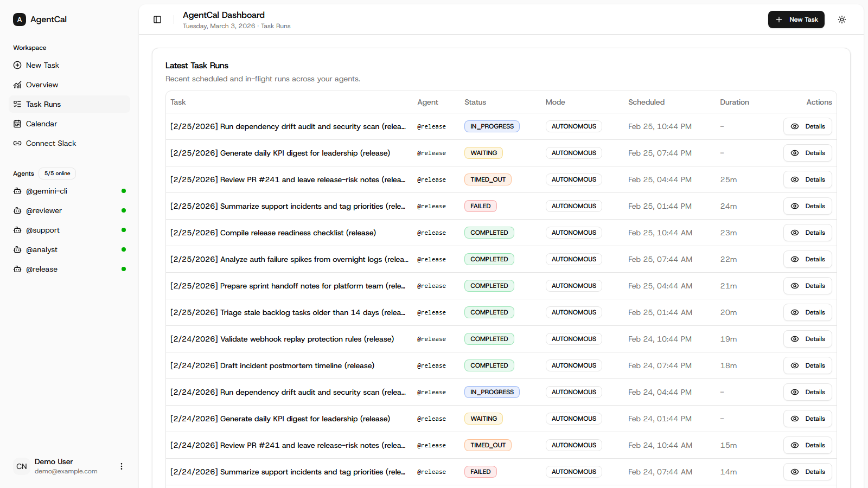This screenshot has width=868, height=488.
Task: Select task "[2/25/2026] Triage stale backlog tasks"
Action: click(288, 312)
